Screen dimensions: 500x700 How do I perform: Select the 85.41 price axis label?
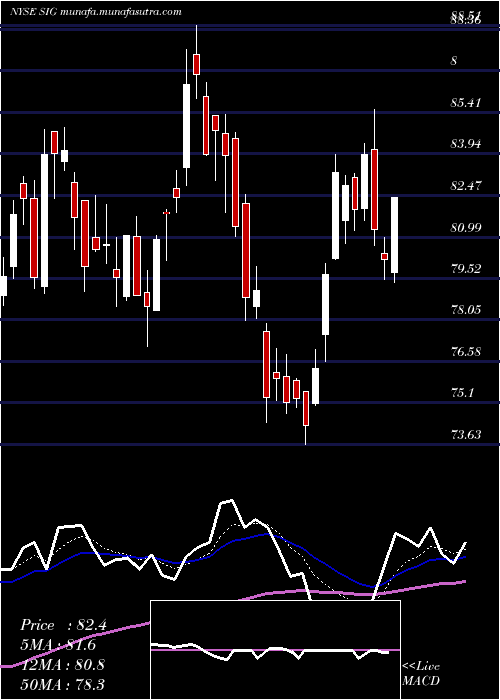coord(466,103)
